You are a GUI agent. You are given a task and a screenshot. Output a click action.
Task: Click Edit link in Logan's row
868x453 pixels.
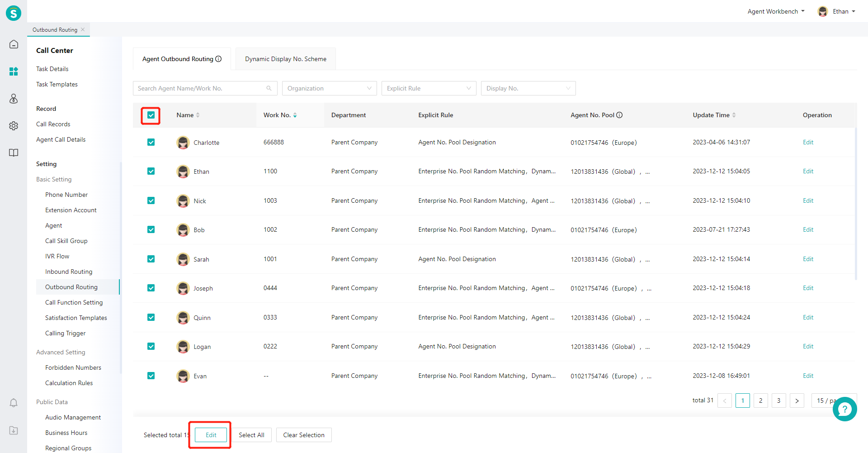coord(808,346)
